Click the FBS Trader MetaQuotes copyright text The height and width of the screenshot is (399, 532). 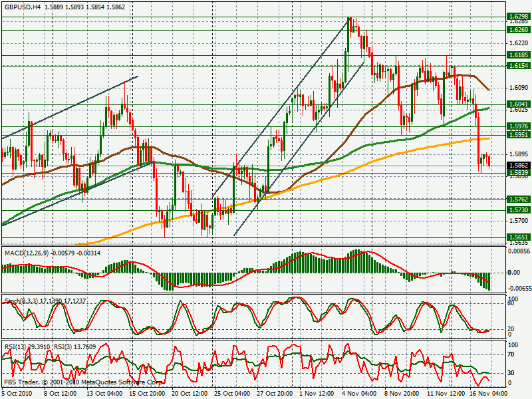[x=83, y=382]
